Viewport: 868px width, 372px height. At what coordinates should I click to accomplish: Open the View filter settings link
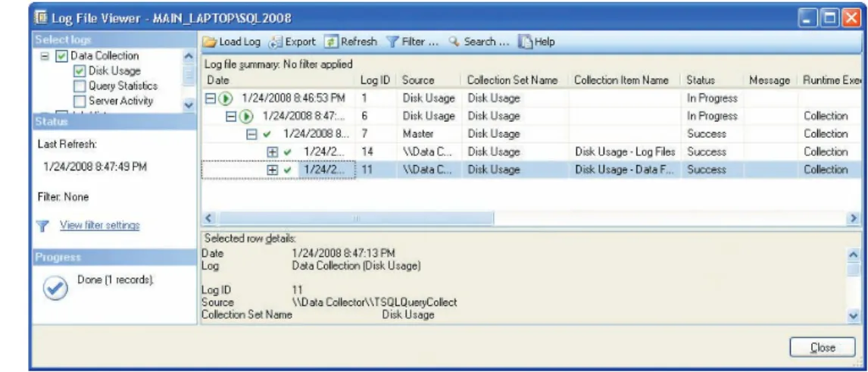100,225
